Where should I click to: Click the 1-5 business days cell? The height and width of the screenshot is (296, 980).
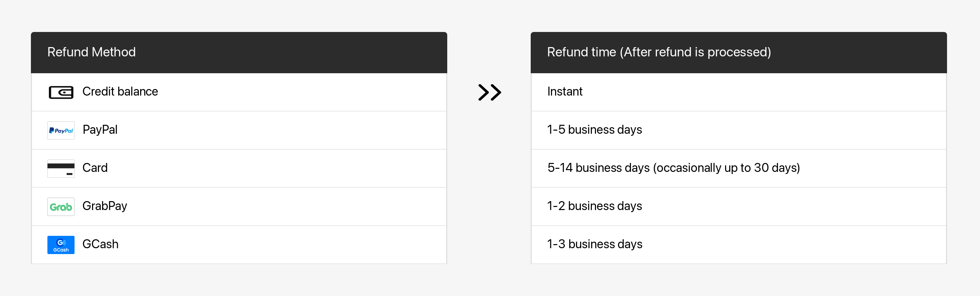(594, 130)
